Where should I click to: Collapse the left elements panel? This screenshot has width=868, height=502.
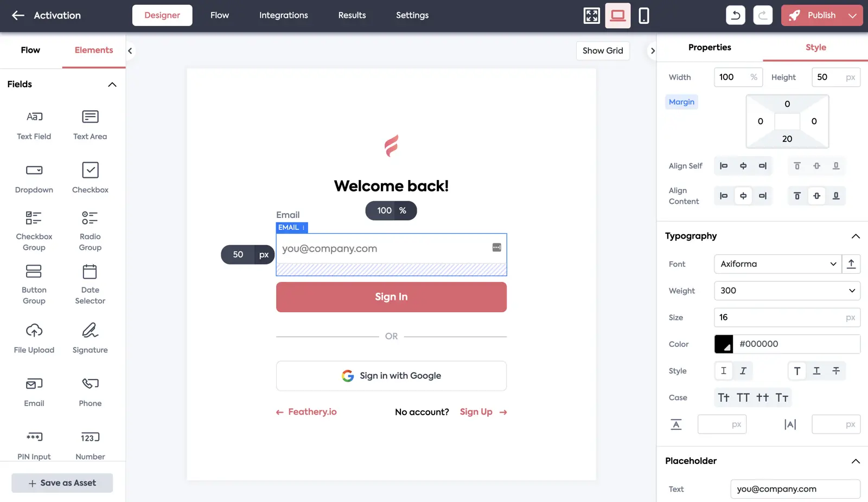tap(130, 51)
